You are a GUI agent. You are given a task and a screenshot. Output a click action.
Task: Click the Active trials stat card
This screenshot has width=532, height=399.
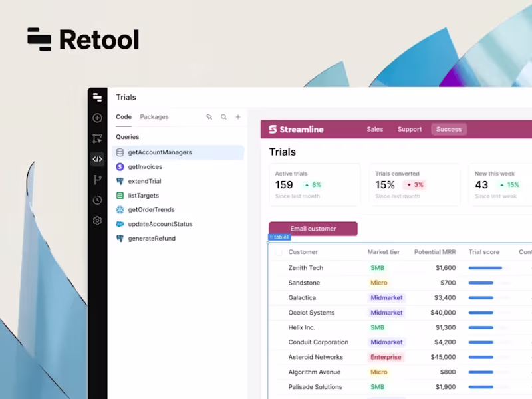pyautogui.click(x=314, y=185)
